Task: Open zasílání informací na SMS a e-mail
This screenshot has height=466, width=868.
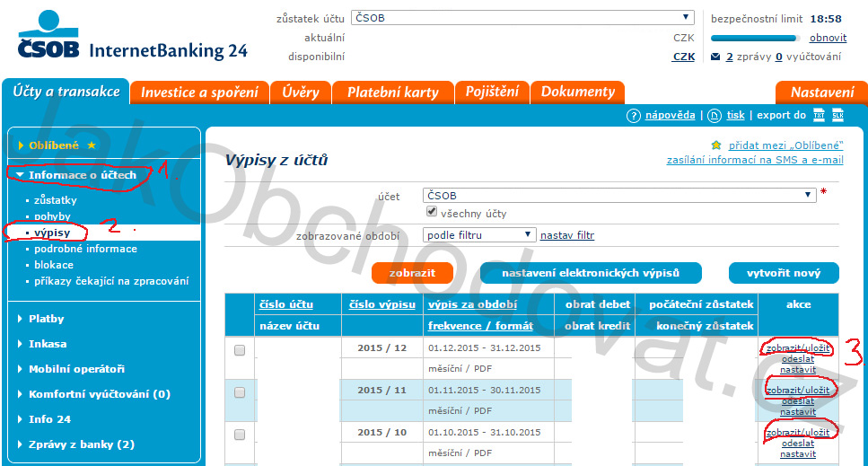Action: [755, 160]
